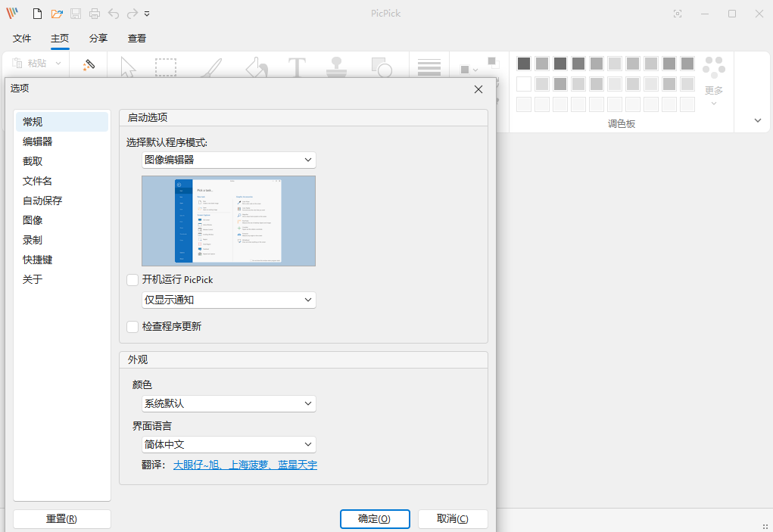The image size is (773, 532).
Task: Pick first dark swatch in palette top row
Action: (524, 64)
